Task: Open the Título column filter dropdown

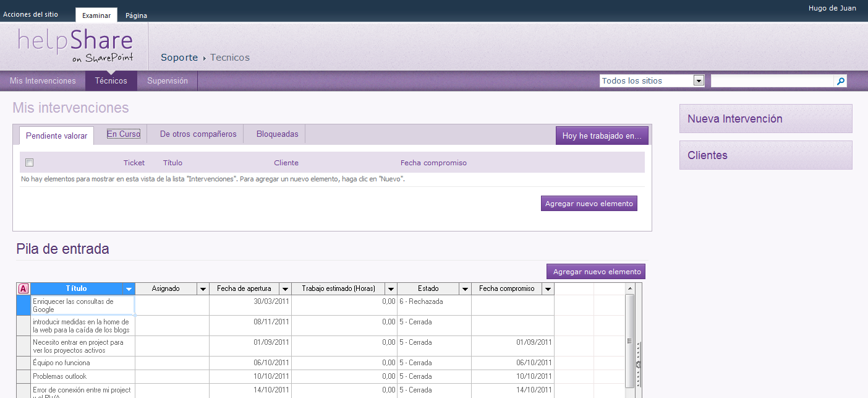Action: (129, 288)
